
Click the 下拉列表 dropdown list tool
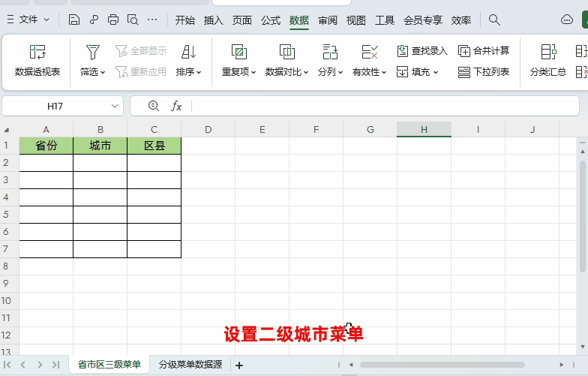(484, 72)
